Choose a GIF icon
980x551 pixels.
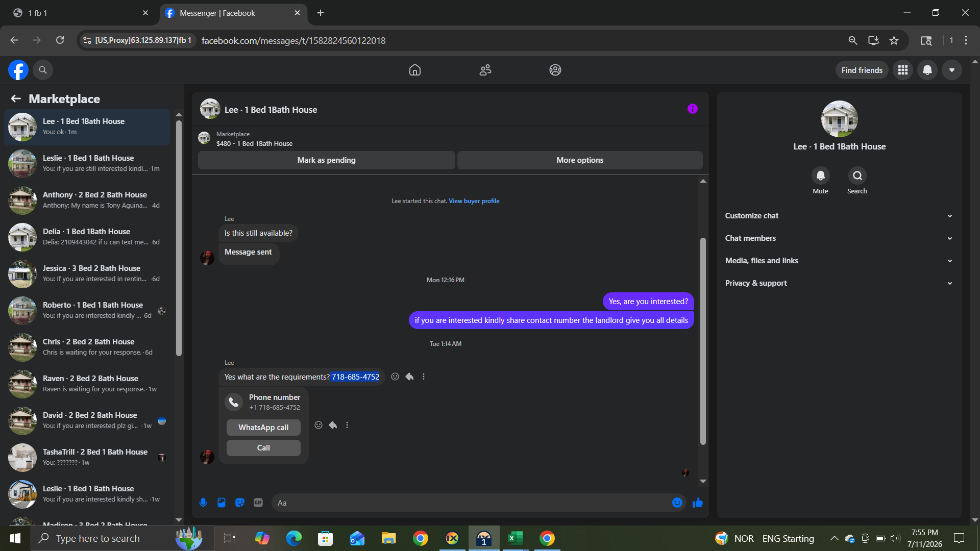click(x=258, y=503)
